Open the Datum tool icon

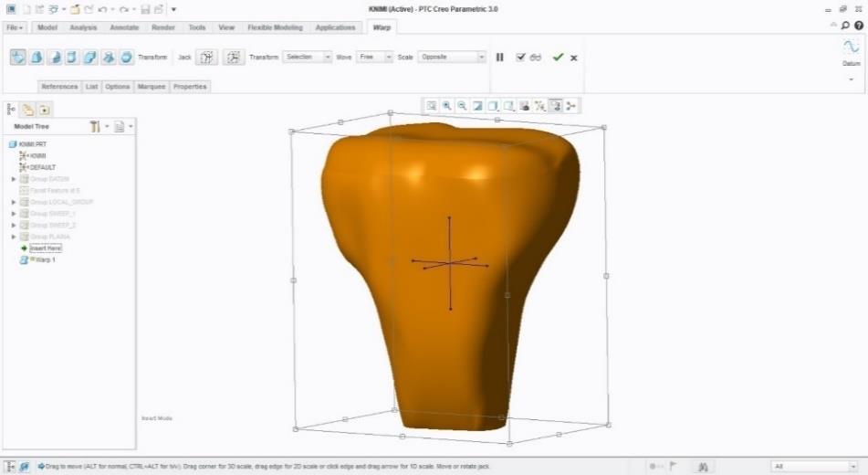point(851,47)
